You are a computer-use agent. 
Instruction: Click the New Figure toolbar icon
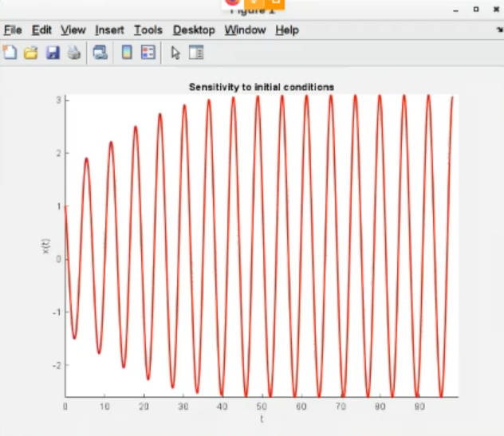pos(10,53)
